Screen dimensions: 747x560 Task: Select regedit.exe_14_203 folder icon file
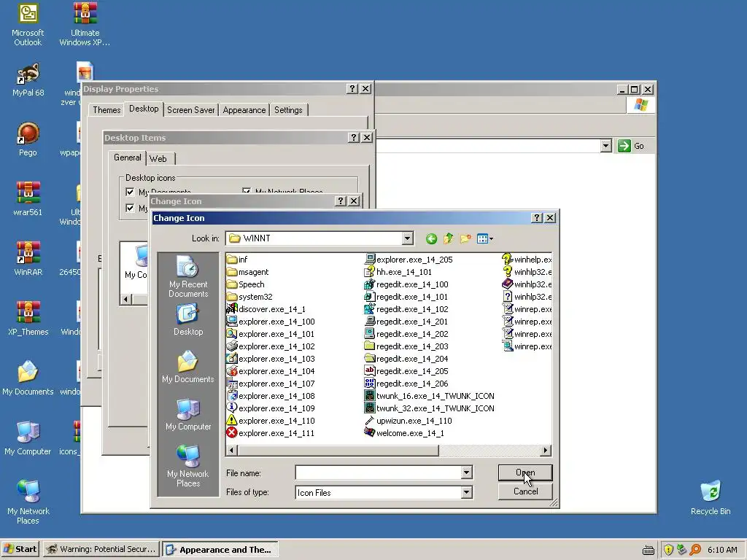(406, 346)
